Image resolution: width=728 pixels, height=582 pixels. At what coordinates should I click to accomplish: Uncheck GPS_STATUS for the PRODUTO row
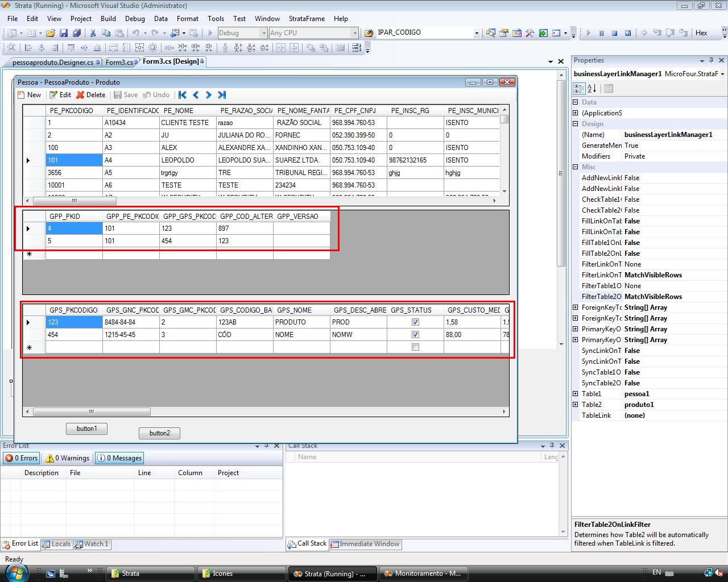[415, 322]
